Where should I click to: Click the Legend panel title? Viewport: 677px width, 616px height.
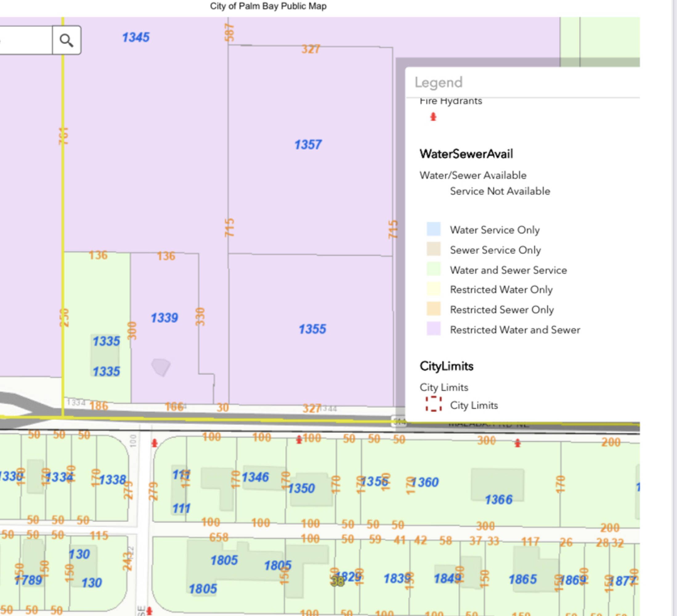click(438, 82)
